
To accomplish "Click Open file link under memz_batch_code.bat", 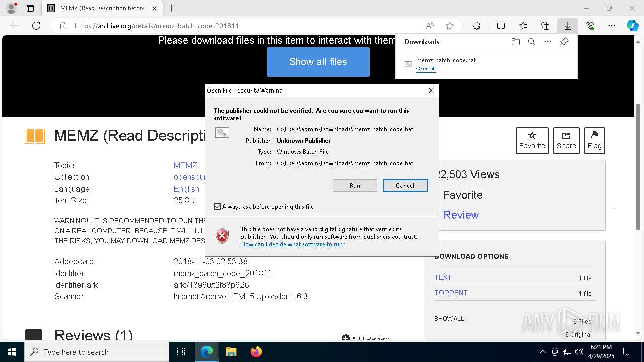I will point(426,69).
